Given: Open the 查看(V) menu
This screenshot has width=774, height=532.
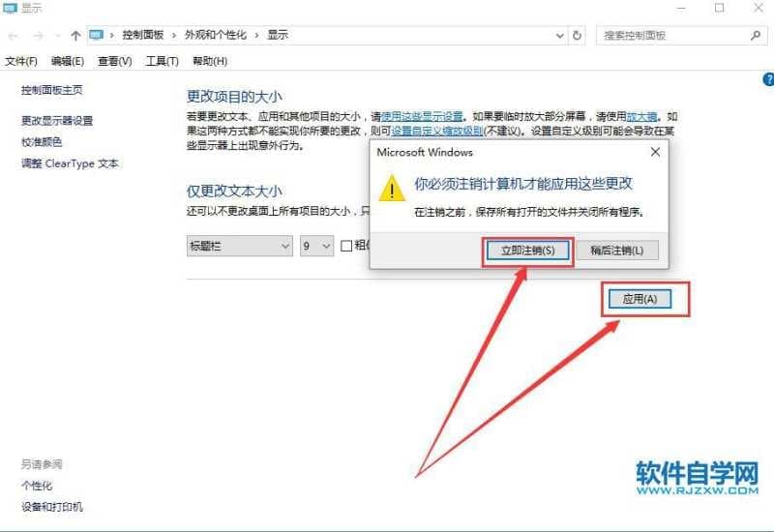Looking at the screenshot, I should point(114,61).
